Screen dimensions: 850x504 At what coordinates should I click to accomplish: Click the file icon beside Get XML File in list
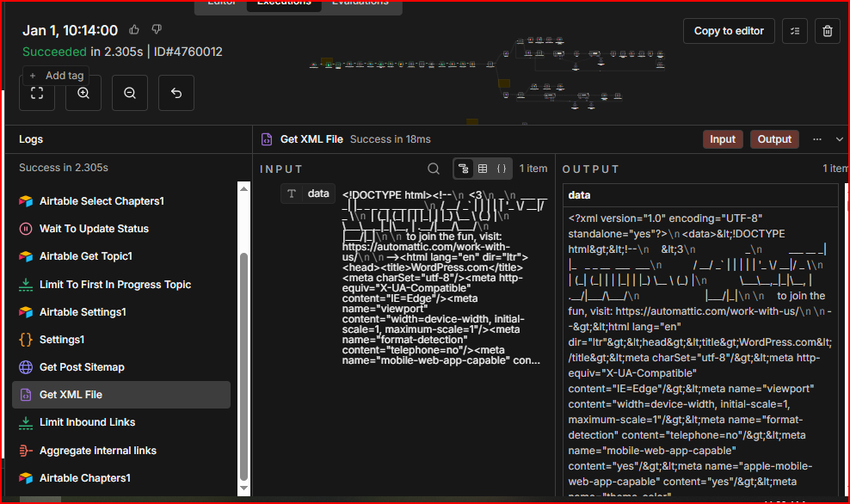pyautogui.click(x=26, y=395)
